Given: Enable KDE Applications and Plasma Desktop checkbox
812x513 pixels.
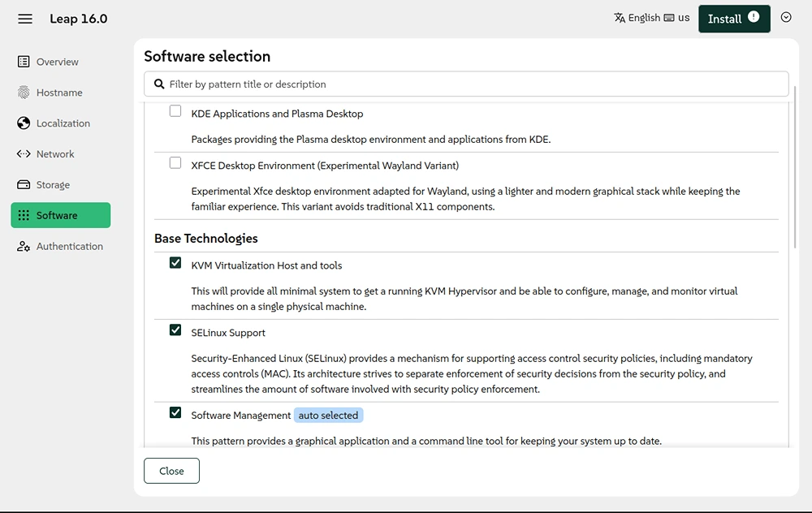Looking at the screenshot, I should [x=175, y=111].
